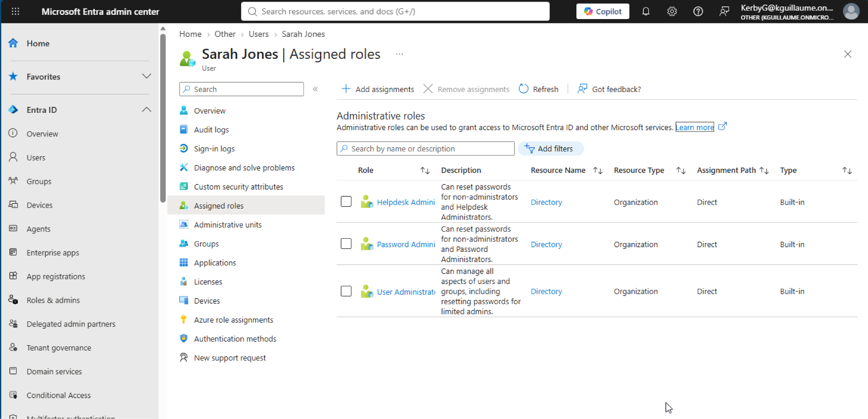This screenshot has width=868, height=419.
Task: Click the Entra ID diamond icon
Action: click(x=13, y=110)
